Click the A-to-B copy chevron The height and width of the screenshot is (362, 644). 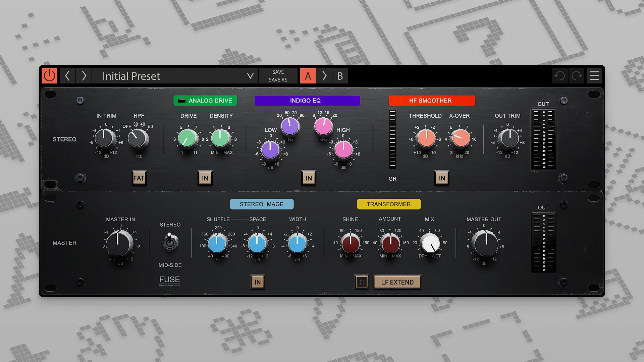pos(324,76)
